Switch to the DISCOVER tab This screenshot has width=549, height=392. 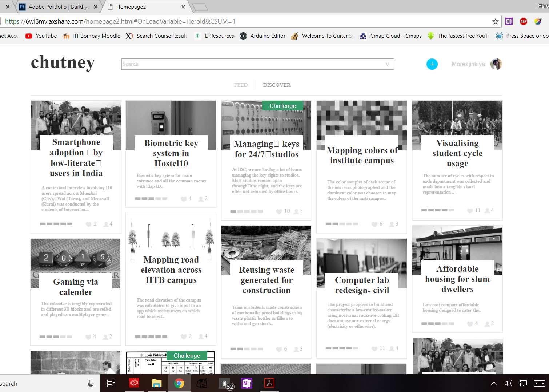pyautogui.click(x=277, y=85)
